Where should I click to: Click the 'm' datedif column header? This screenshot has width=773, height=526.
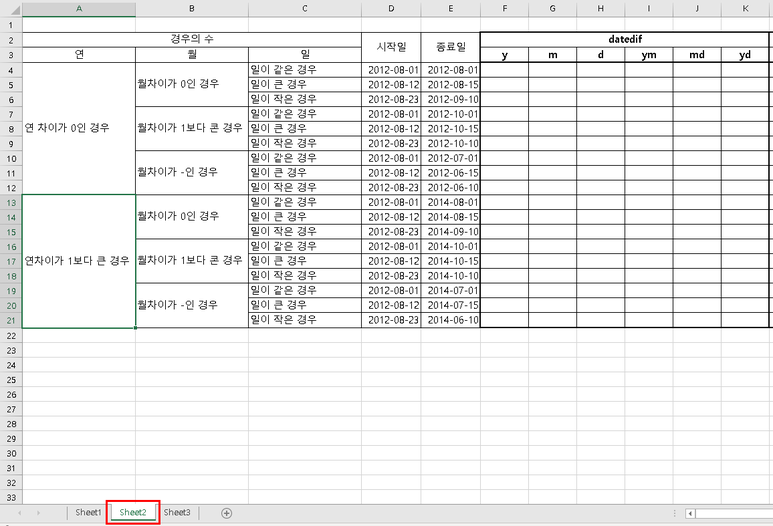(553, 55)
